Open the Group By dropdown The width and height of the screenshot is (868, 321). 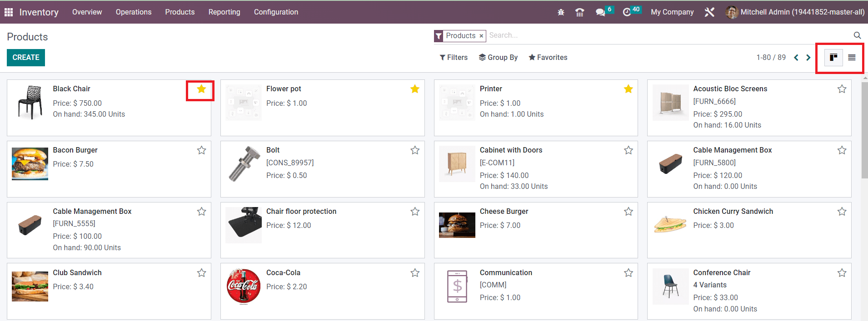pos(498,58)
